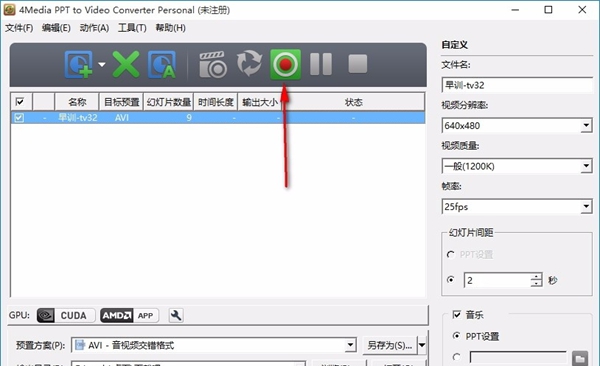This screenshot has height=366, width=600.
Task: Open the 工具(T) menu
Action: pyautogui.click(x=132, y=28)
